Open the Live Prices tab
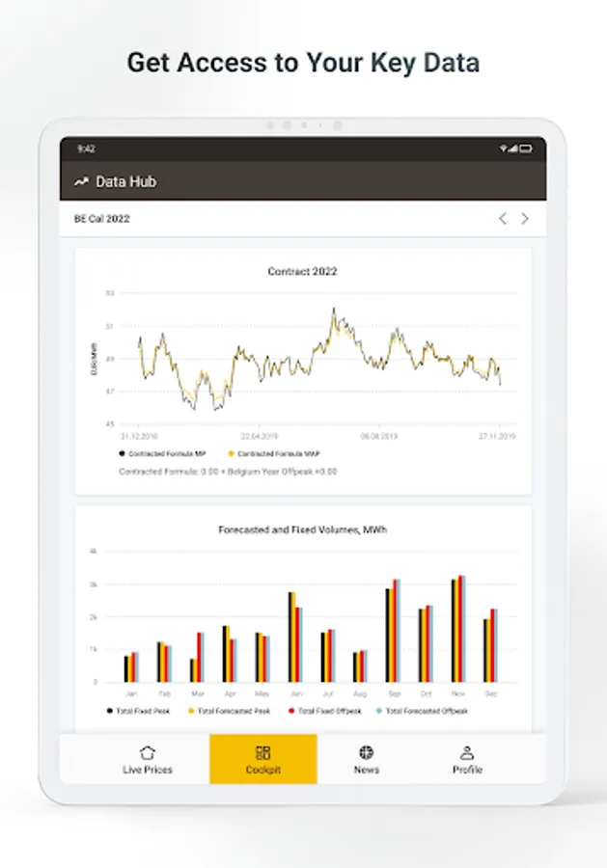 [x=148, y=759]
